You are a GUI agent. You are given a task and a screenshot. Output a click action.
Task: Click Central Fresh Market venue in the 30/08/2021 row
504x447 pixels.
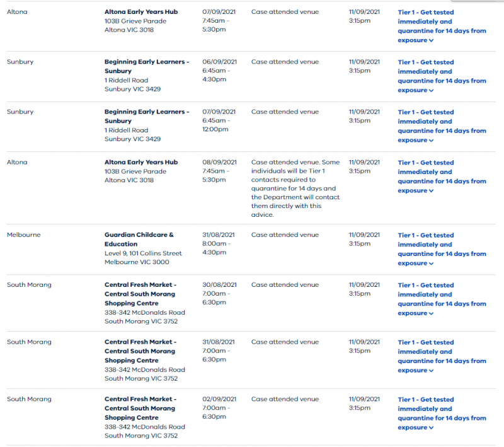[140, 294]
